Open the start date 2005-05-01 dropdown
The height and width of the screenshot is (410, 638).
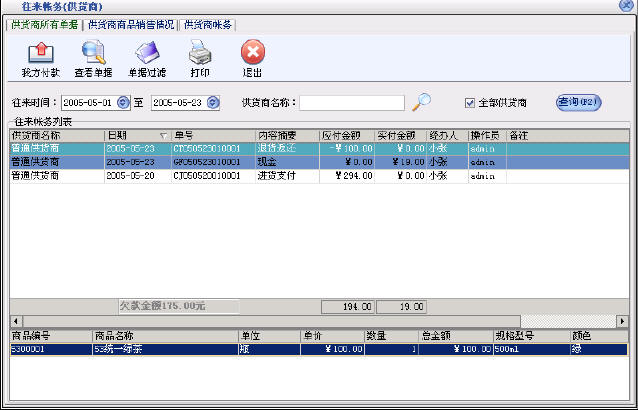pyautogui.click(x=123, y=102)
